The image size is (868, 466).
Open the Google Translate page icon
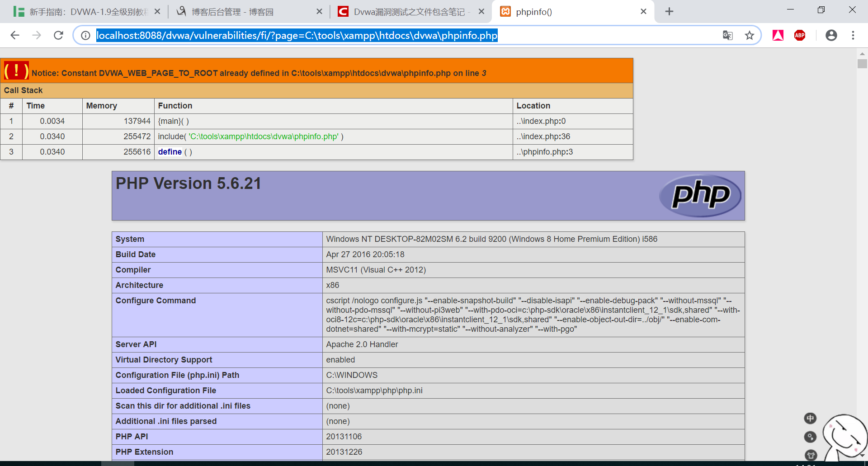point(727,35)
